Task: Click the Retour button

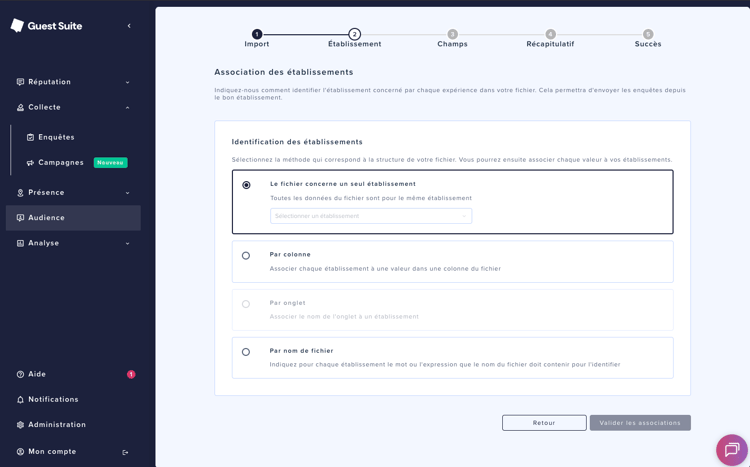Action: coord(544,423)
